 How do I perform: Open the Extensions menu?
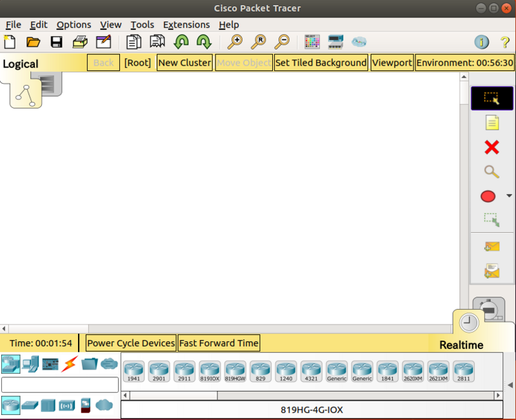(x=186, y=25)
